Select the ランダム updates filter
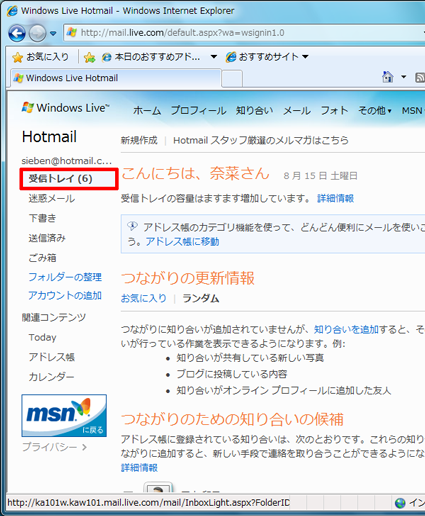 201,298
